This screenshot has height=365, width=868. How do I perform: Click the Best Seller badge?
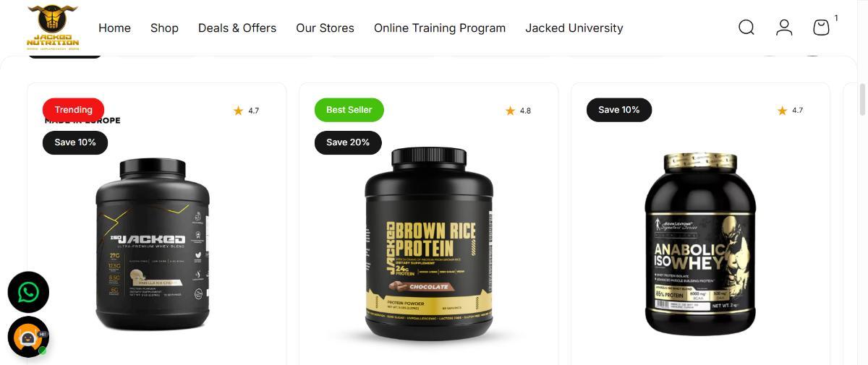tap(349, 110)
